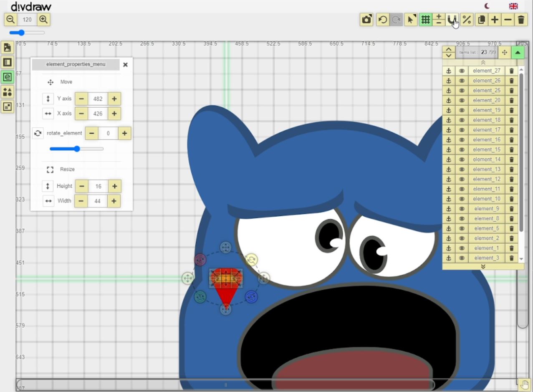533x392 pixels.
Task: Increase the Height value
Action: (x=114, y=186)
